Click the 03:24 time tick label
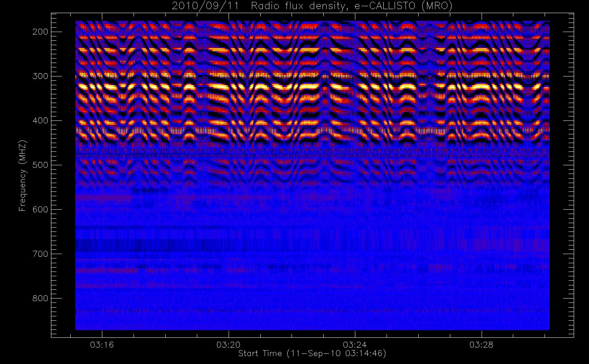 point(355,345)
